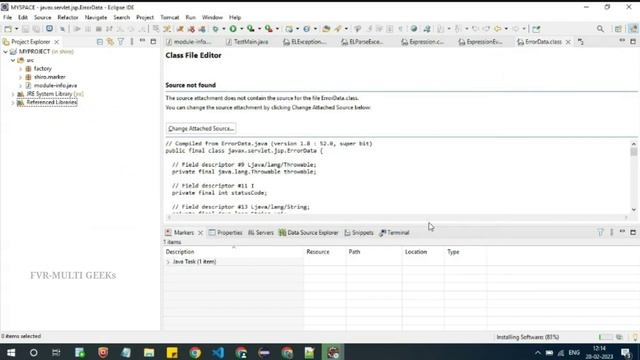Open the Visual Studio Code taskbar icon
640x360 pixels.
tap(218, 352)
